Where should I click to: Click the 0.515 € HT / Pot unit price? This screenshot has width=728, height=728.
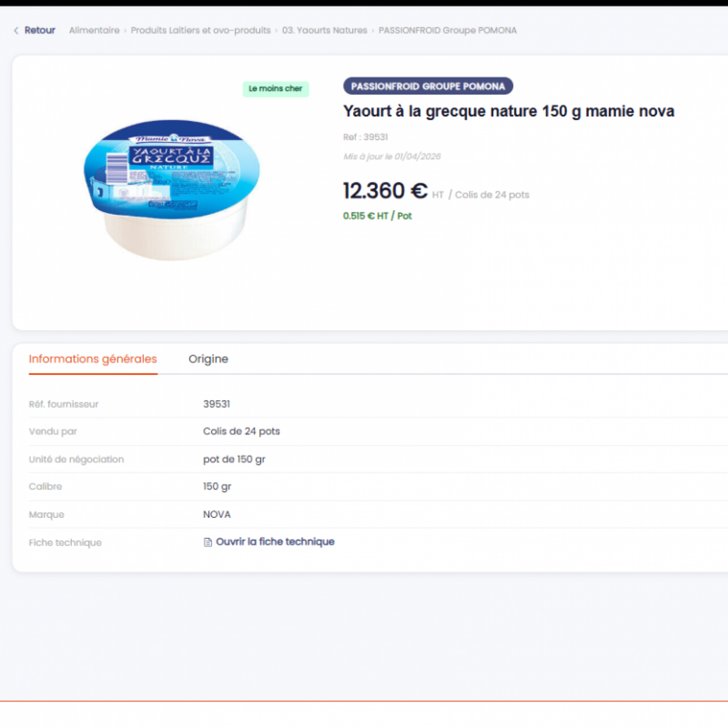tap(377, 216)
